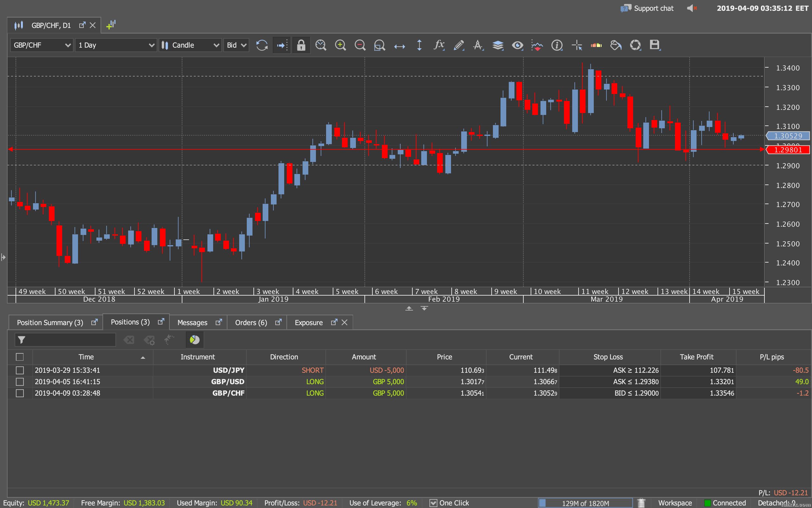Expand the left side panel arrow
This screenshot has height=508, width=812.
click(x=3, y=257)
